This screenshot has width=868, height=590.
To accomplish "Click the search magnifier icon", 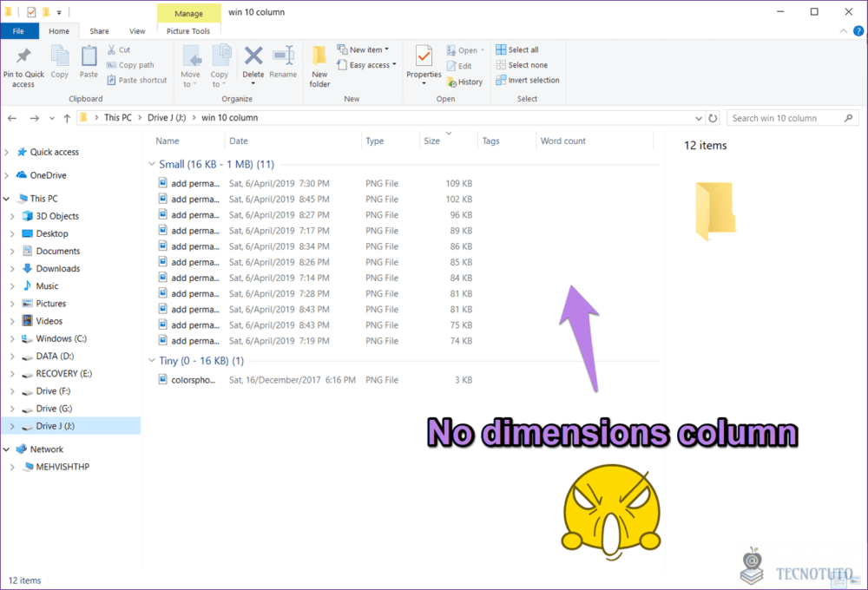I will [x=848, y=118].
